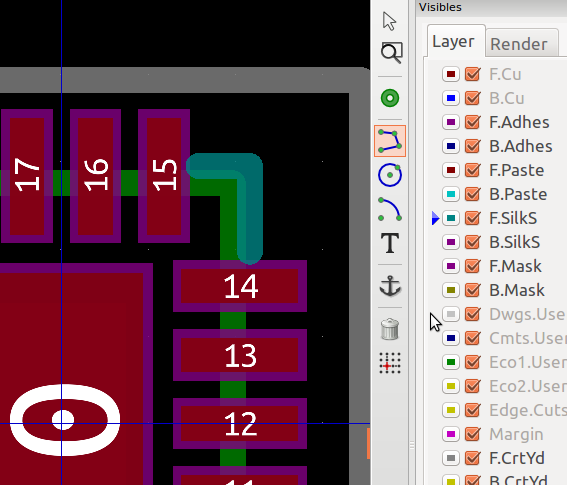Screen dimensions: 567x485
Task: Select pad 17 on the footprint
Action: pos(27,176)
